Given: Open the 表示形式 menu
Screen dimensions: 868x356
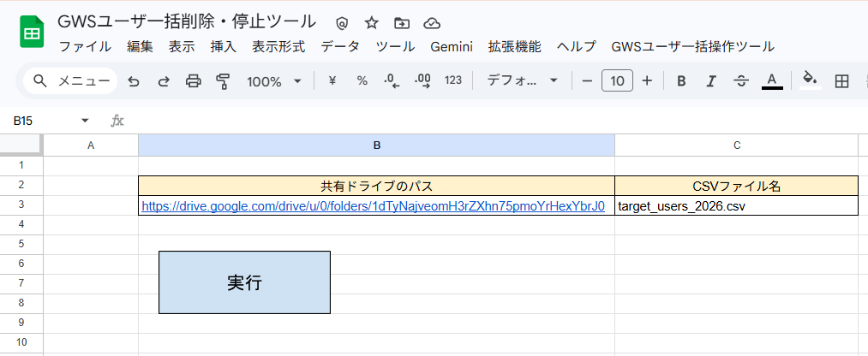Looking at the screenshot, I should pos(278,46).
